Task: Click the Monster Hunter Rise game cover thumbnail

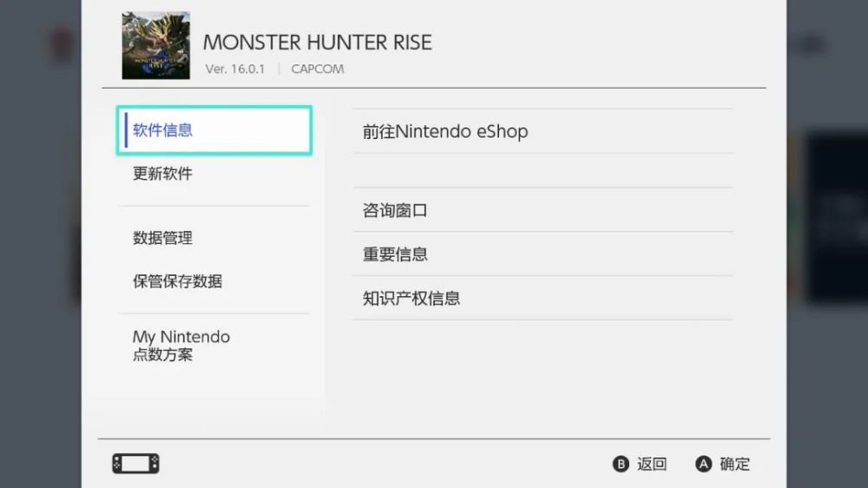Action: (155, 45)
